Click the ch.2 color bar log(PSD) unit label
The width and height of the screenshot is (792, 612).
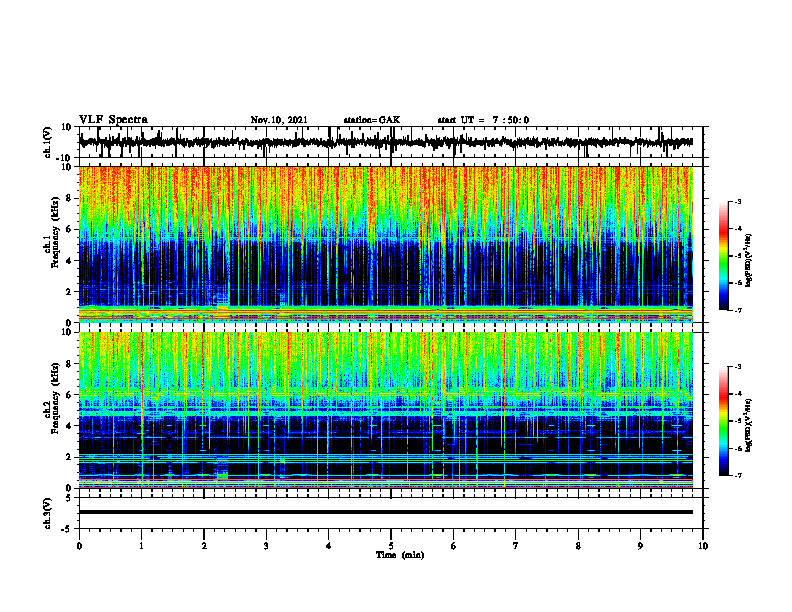coord(749,426)
